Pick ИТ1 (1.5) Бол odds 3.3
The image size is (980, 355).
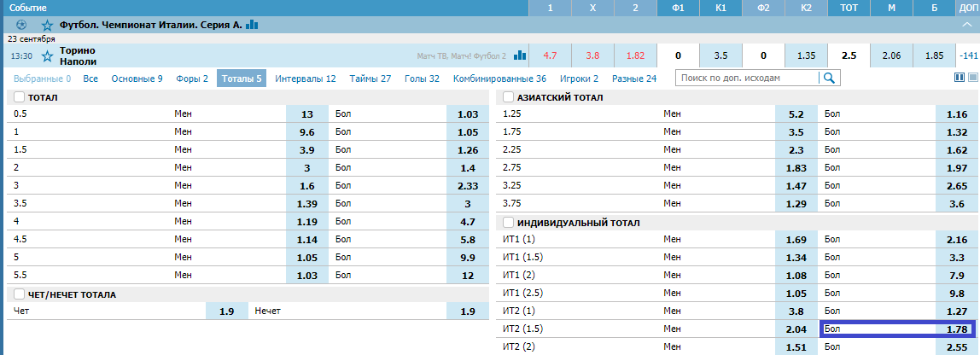pos(958,258)
